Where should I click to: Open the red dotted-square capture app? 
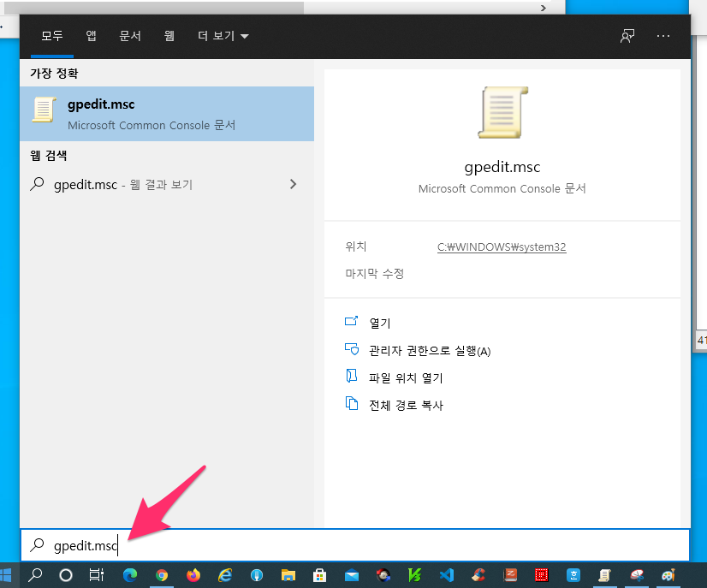pyautogui.click(x=542, y=575)
